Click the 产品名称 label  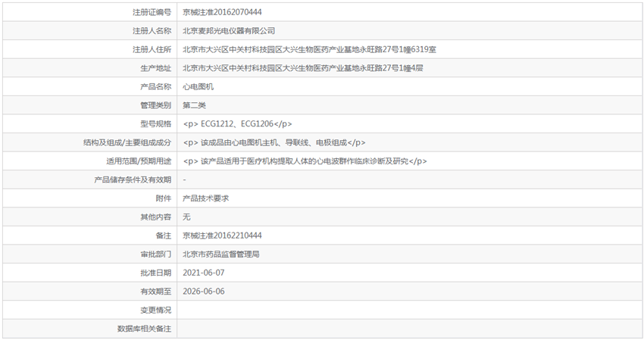155,86
